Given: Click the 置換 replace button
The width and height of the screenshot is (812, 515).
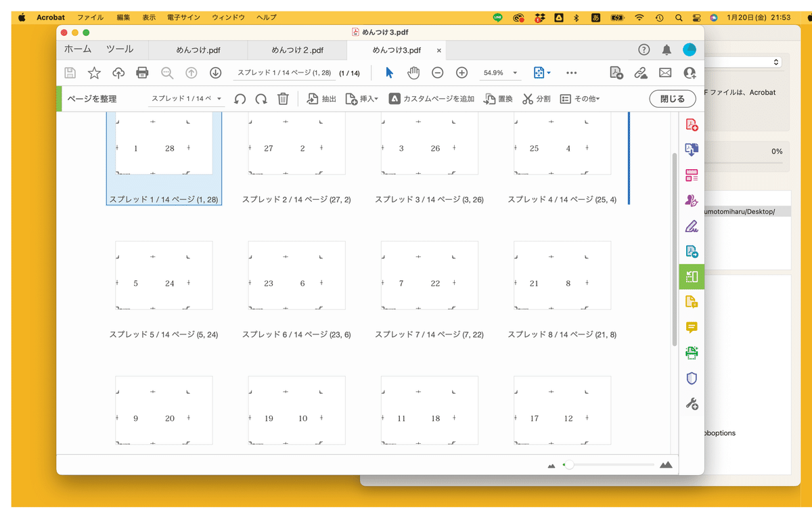Looking at the screenshot, I should 498,99.
